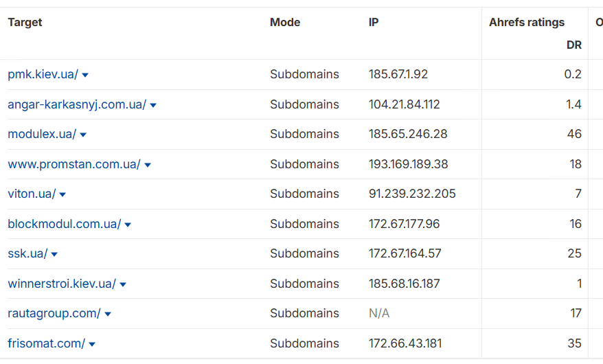Open the modulex.ua/ target link
The width and height of the screenshot is (603, 364).
pos(42,134)
